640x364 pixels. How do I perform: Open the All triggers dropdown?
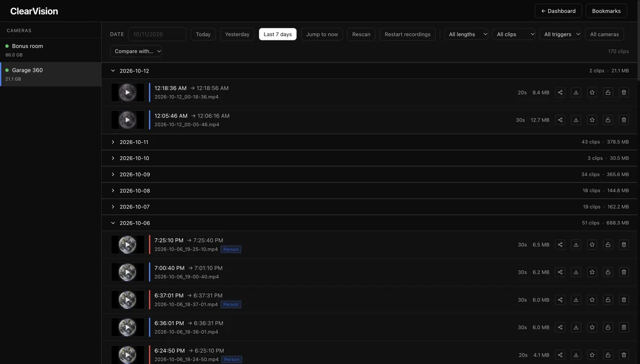(560, 34)
